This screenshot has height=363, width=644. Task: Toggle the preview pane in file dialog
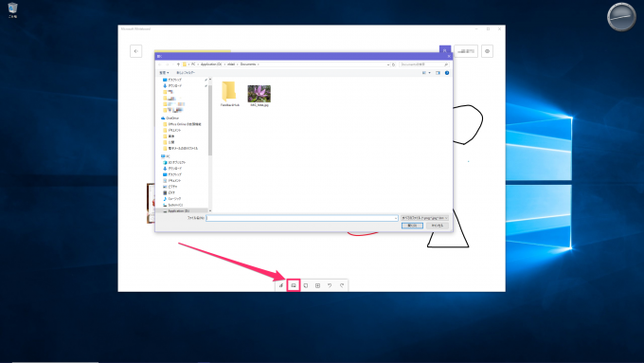tap(438, 73)
